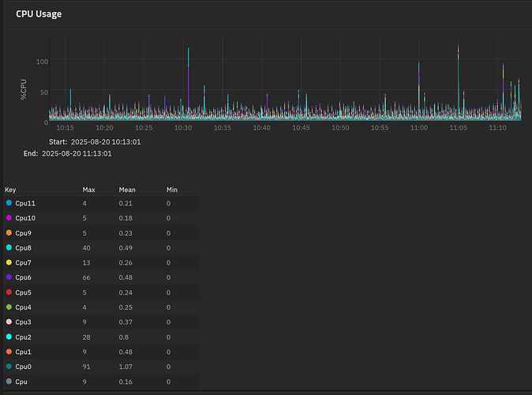
Task: Click the Cpu7 yellow legend swatch
Action: (9, 262)
